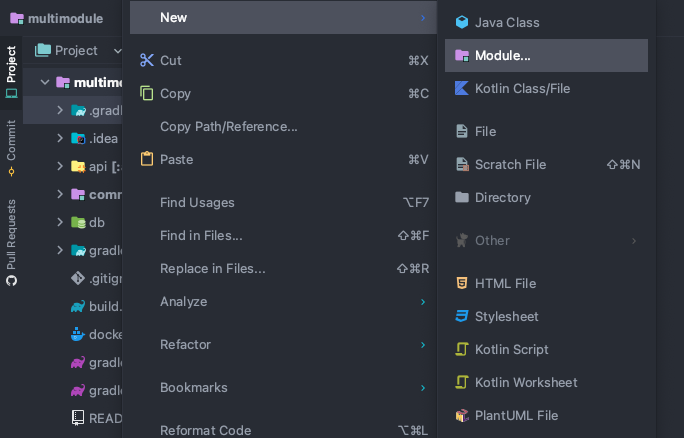Screen dimensions: 684x438
Task: Open the Commit tool window icon
Action: tap(11, 171)
